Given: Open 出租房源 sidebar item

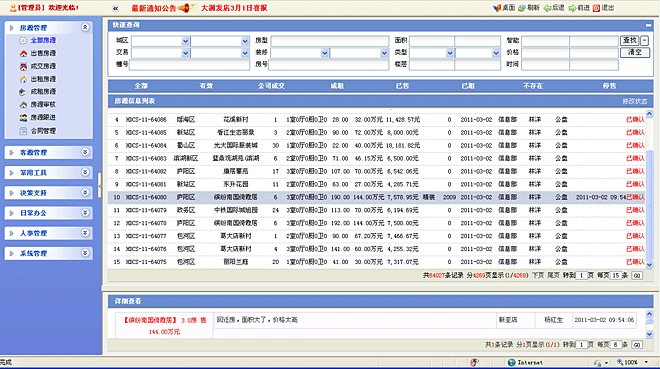Looking at the screenshot, I should point(43,79).
